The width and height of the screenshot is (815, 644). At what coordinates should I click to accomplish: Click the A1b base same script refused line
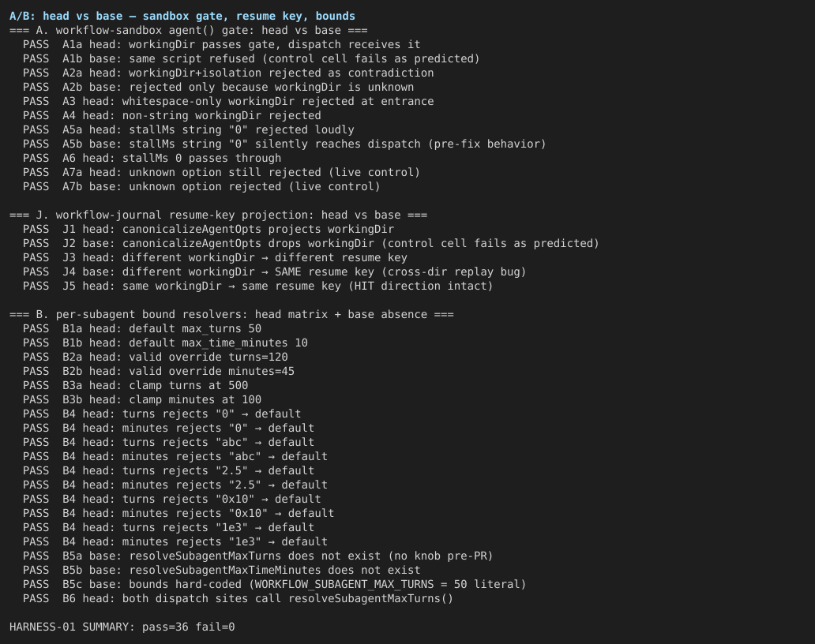coord(251,58)
